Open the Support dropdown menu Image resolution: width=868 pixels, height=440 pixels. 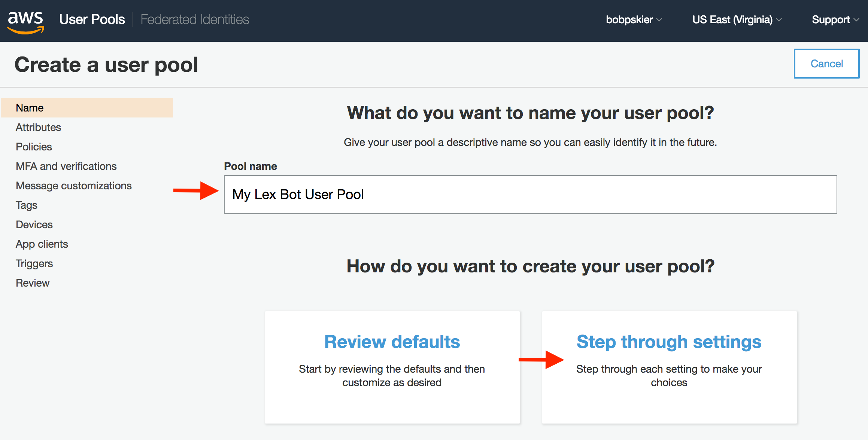coord(835,19)
